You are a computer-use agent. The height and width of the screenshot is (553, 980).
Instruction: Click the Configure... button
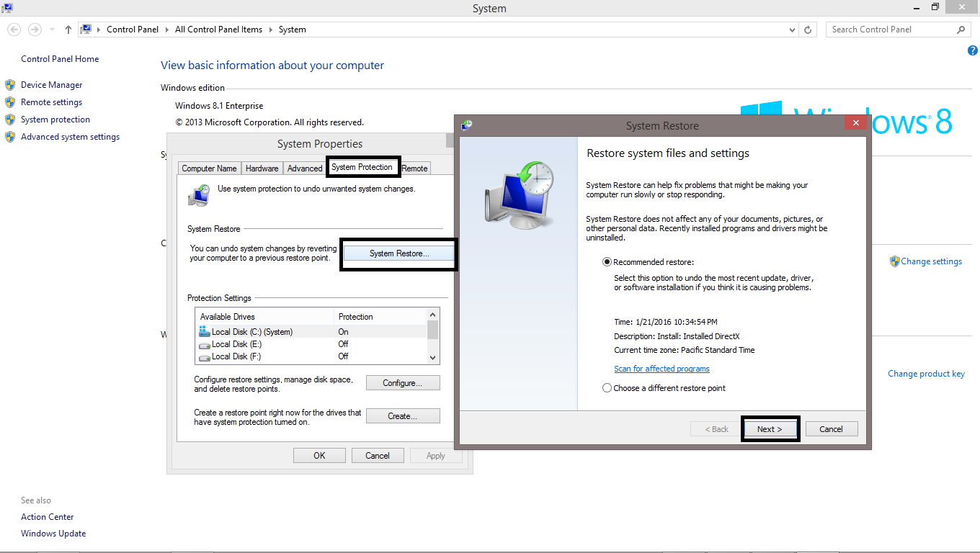click(x=403, y=383)
